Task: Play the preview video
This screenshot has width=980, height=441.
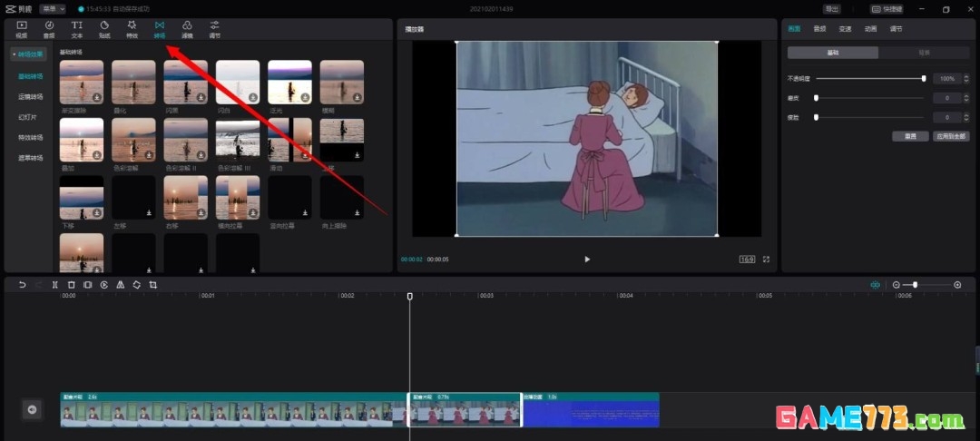Action: (587, 260)
